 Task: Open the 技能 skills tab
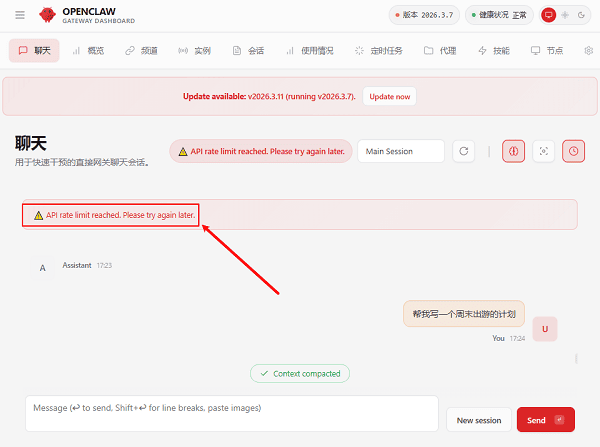click(494, 51)
